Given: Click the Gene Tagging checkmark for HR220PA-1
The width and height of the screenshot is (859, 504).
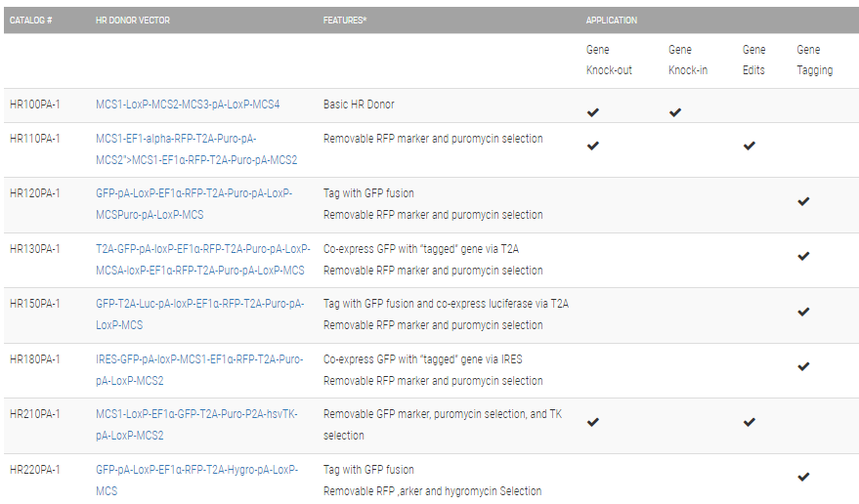Looking at the screenshot, I should tap(803, 477).
